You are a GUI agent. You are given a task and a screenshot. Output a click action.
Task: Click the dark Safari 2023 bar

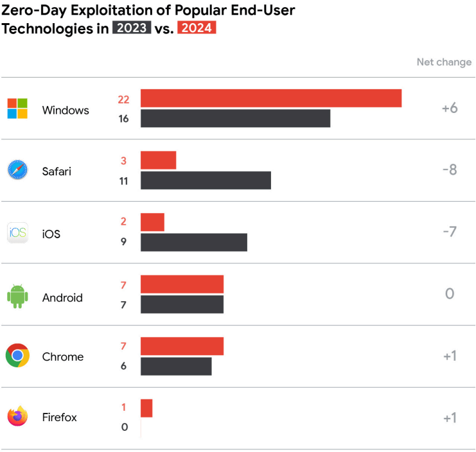(206, 180)
